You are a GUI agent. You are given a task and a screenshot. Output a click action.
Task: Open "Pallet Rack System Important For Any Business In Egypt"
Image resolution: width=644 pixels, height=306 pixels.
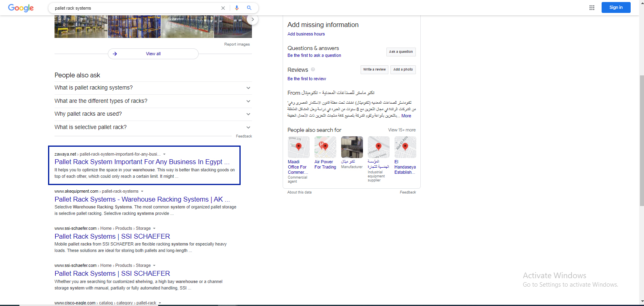[142, 162]
